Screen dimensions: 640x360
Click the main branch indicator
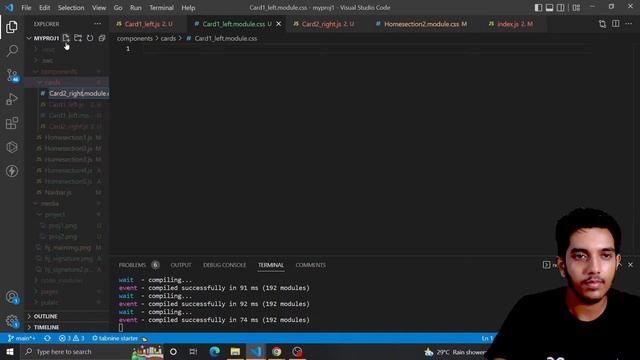coord(22,338)
